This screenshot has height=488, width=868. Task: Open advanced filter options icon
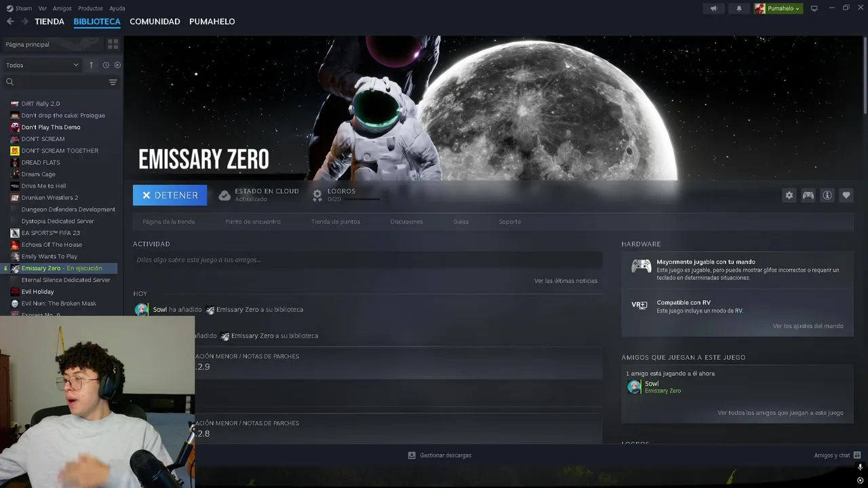click(113, 82)
